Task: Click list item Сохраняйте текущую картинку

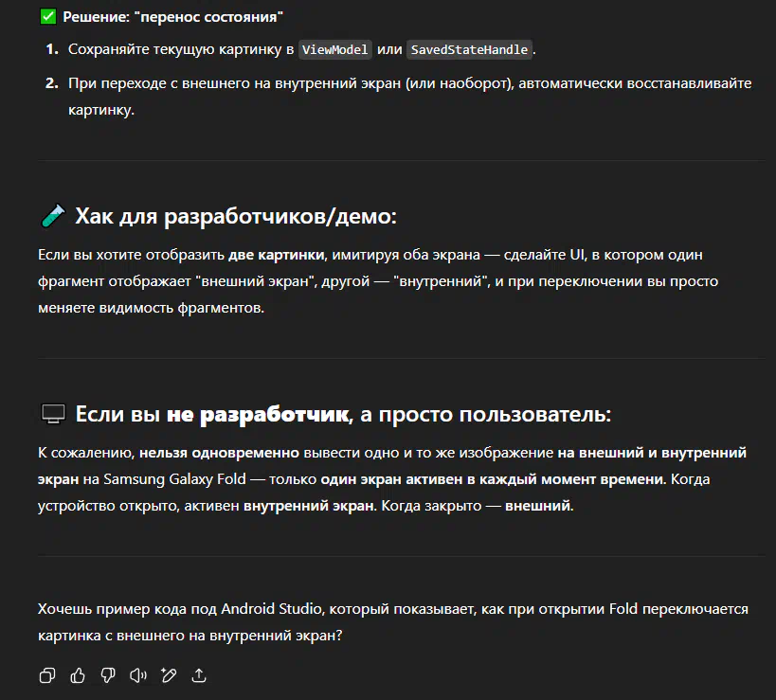Action: pyautogui.click(x=302, y=49)
